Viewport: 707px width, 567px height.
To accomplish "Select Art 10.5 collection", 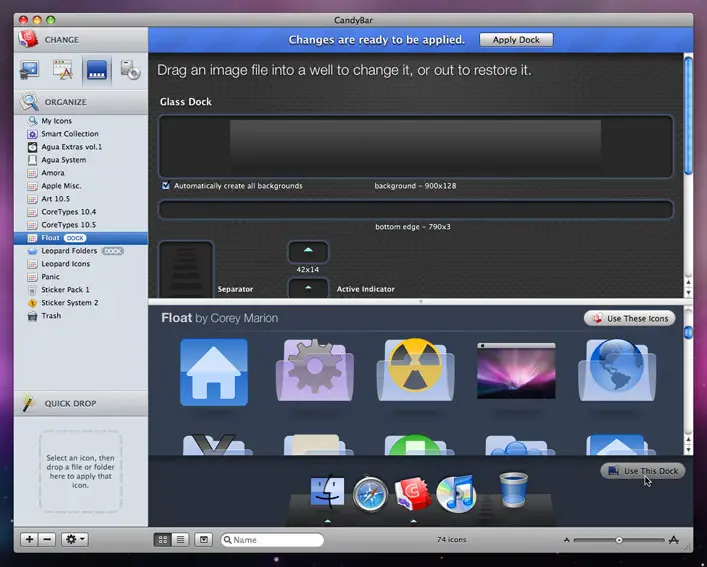I will [x=81, y=199].
